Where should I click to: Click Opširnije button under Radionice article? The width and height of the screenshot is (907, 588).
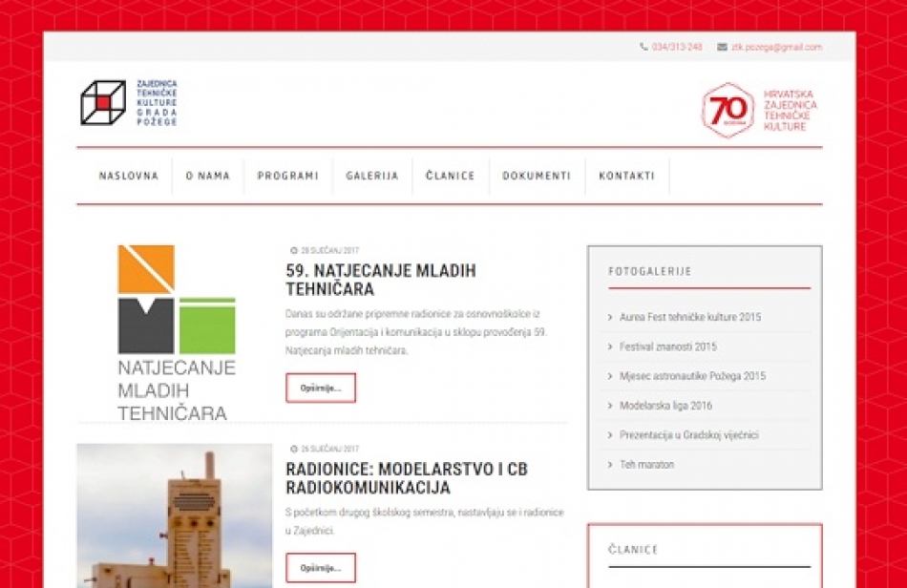(321, 567)
